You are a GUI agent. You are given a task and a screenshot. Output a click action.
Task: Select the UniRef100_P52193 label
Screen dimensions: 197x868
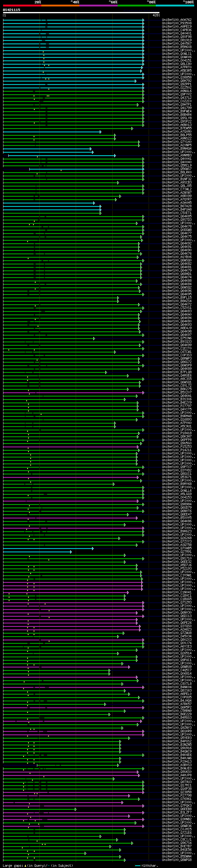(177, 568)
